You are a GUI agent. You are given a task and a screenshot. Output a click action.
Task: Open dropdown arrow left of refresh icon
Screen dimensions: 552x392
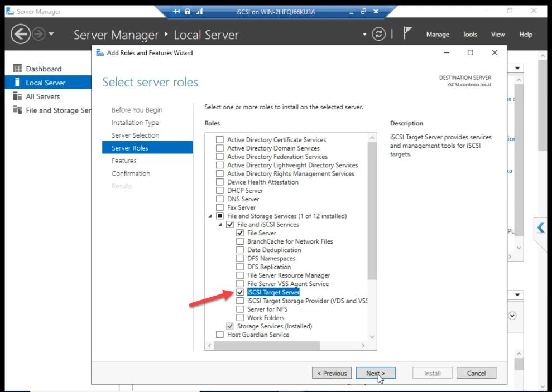pos(364,35)
